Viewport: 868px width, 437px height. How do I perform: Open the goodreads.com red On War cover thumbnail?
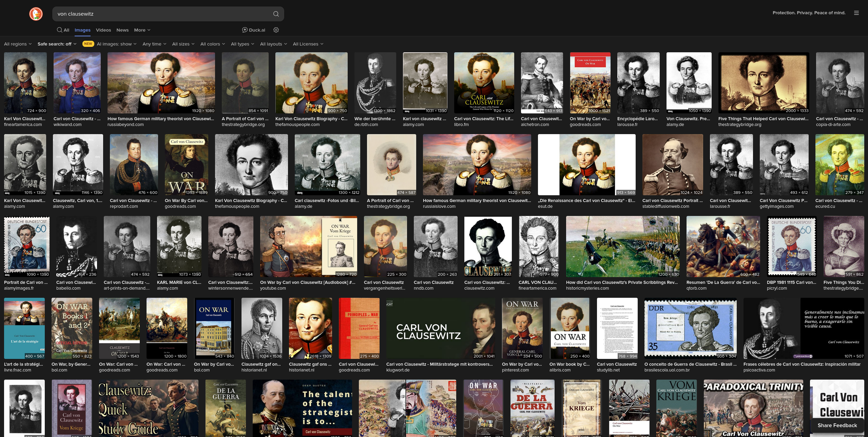click(590, 83)
